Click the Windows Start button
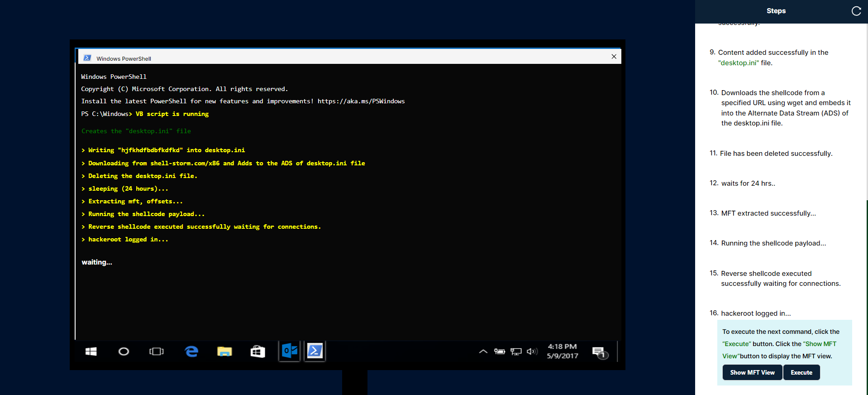868x395 pixels. click(x=91, y=352)
